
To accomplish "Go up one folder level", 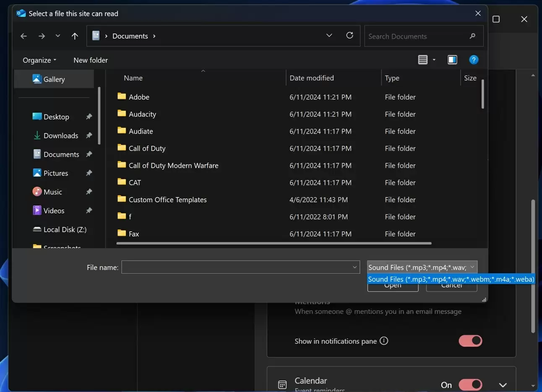I will [x=75, y=36].
